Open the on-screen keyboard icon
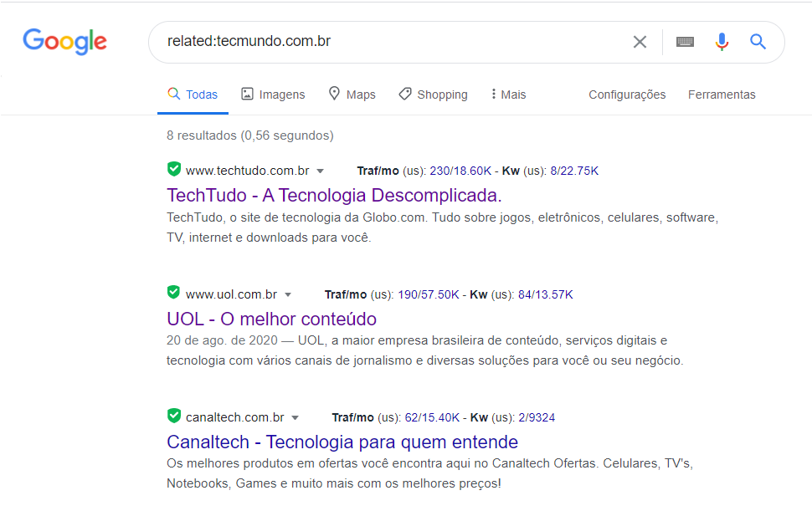Image resolution: width=812 pixels, height=511 pixels. pyautogui.click(x=685, y=42)
